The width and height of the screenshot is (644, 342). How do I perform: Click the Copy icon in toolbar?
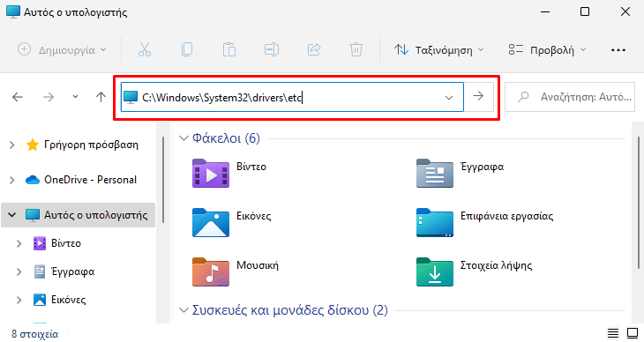coord(187,49)
